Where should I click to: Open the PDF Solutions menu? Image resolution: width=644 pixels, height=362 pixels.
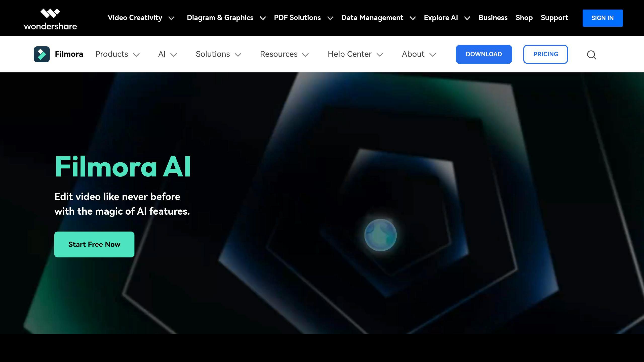click(x=297, y=18)
